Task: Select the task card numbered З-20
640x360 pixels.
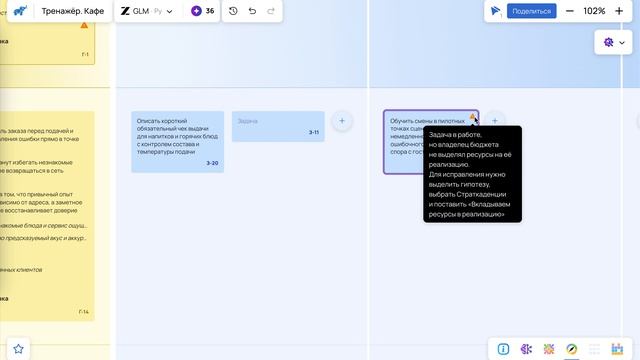Action: pyautogui.click(x=178, y=142)
